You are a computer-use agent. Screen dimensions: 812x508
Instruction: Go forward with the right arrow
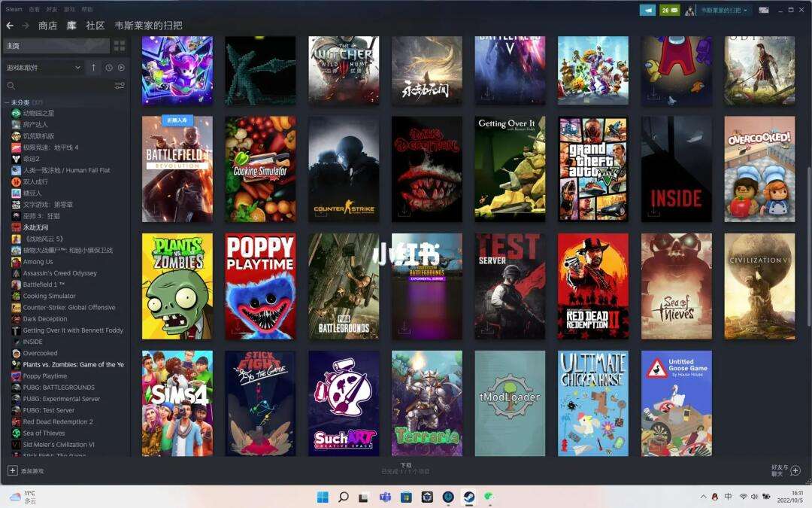[x=26, y=26]
